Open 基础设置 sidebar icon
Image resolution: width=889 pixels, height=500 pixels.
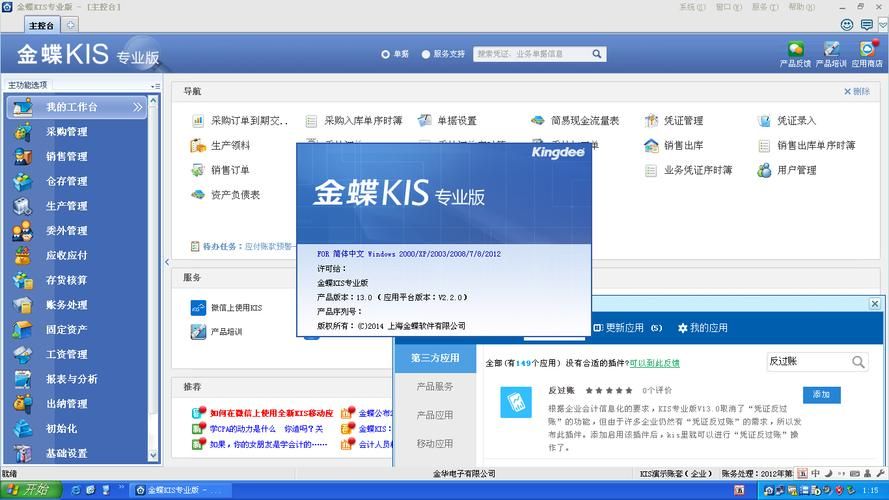[23, 453]
